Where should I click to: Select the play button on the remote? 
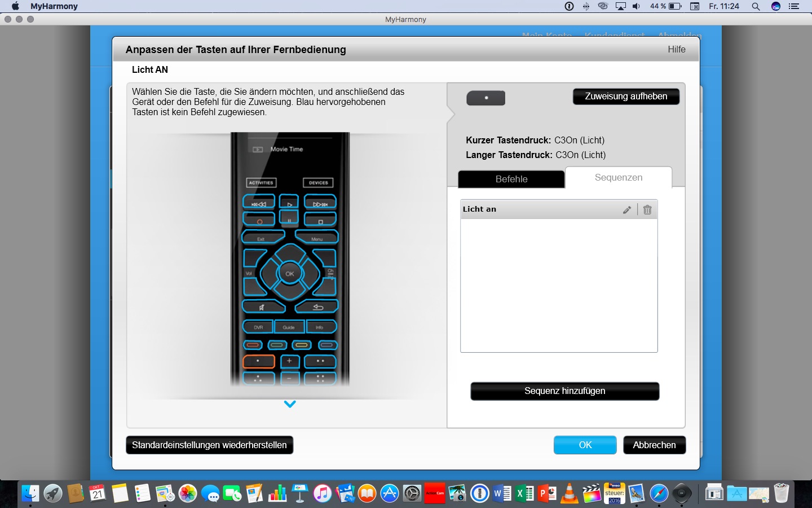(x=289, y=202)
